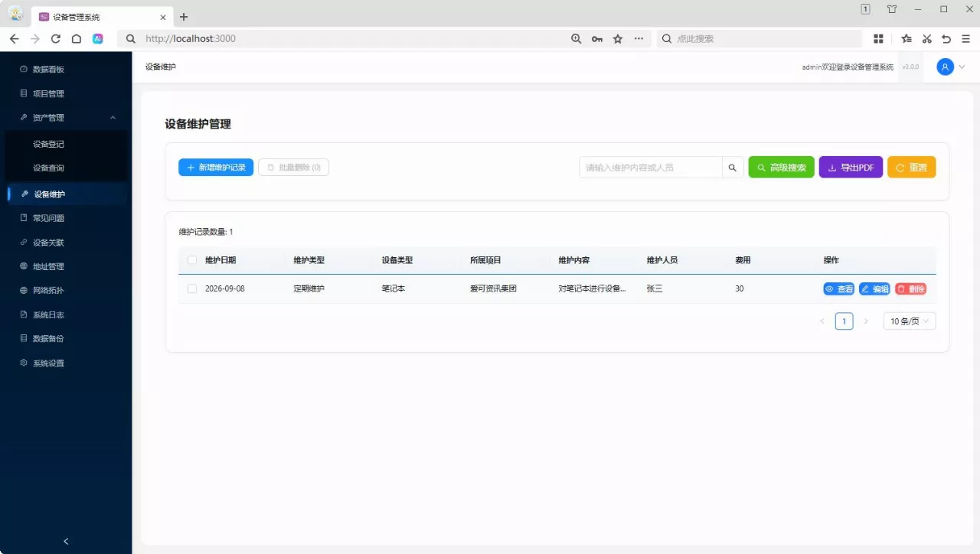Click the favorites list icon
The height and width of the screenshot is (554, 980).
(x=906, y=39)
